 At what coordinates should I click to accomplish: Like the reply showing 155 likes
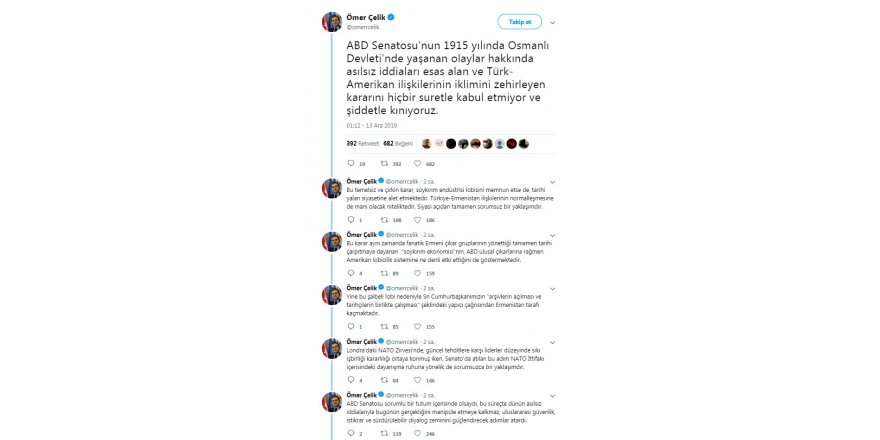(x=417, y=326)
